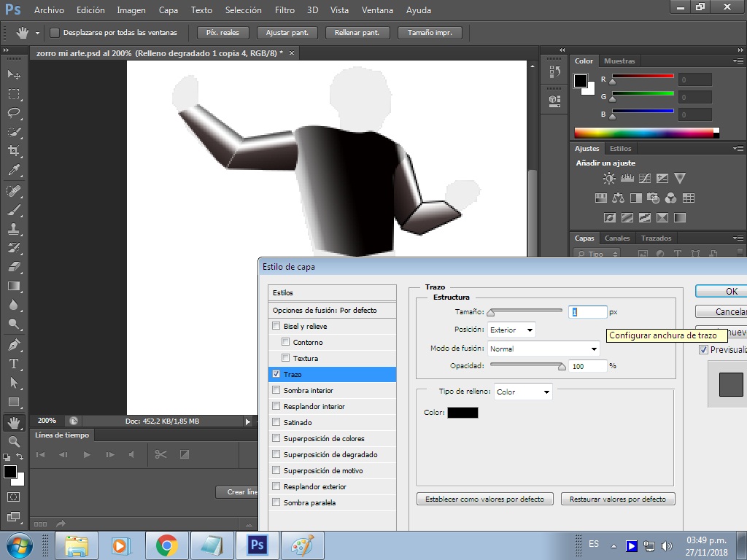Open the Ajustes panel options menu
The image size is (747, 560).
pos(738,149)
